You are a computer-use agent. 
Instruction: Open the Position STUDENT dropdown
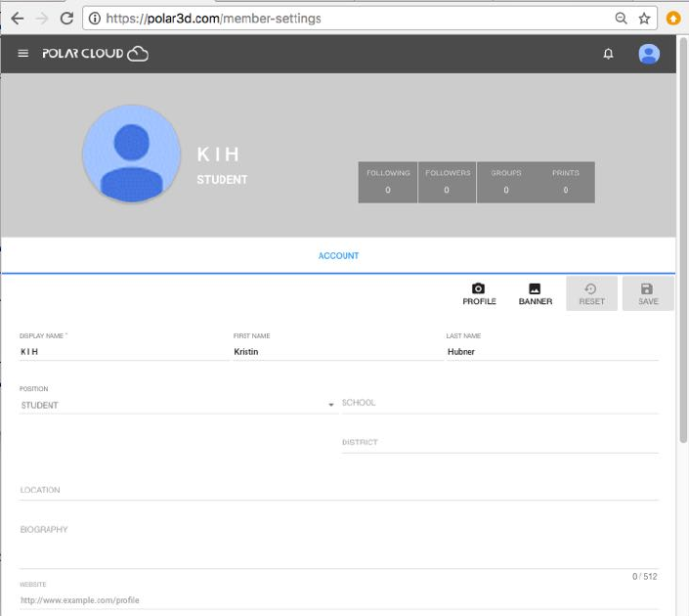178,405
